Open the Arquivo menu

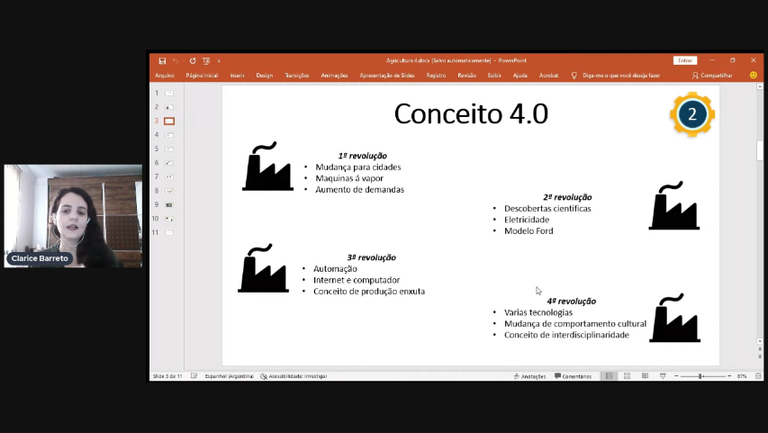click(x=165, y=75)
